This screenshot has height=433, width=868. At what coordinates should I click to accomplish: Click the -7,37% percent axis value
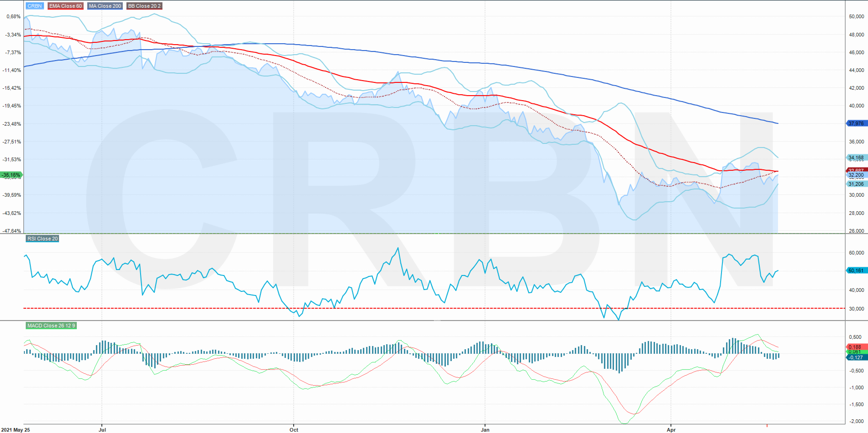tap(13, 53)
